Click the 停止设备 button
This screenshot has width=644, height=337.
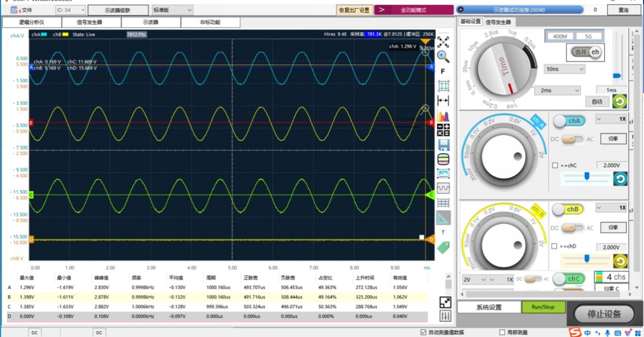click(604, 314)
